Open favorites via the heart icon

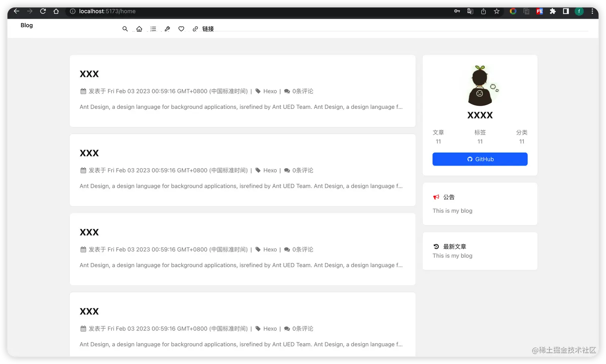pos(181,28)
